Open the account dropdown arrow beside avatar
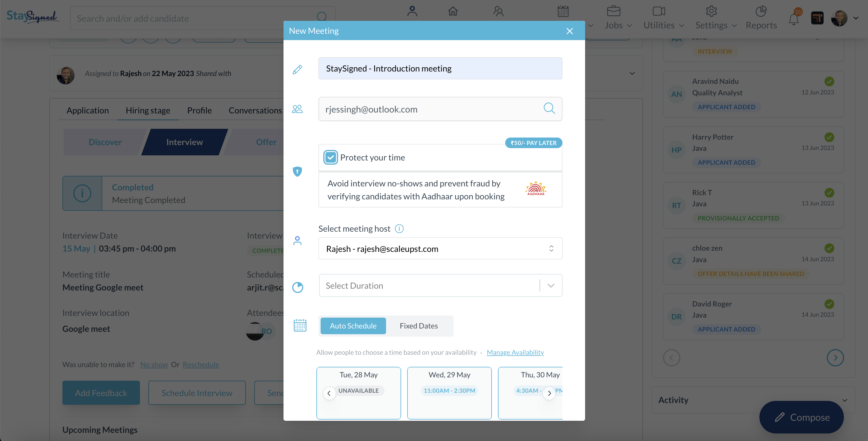Screen dimensions: 868x441 click(856, 18)
